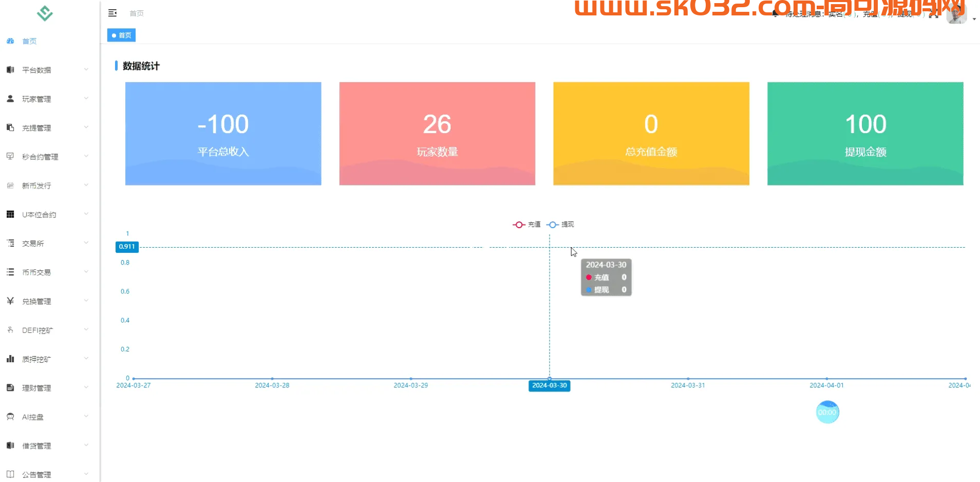Screen dimensions: 980x482
Task: Click the 质押挖矿 bar chart icon
Action: tap(10, 359)
